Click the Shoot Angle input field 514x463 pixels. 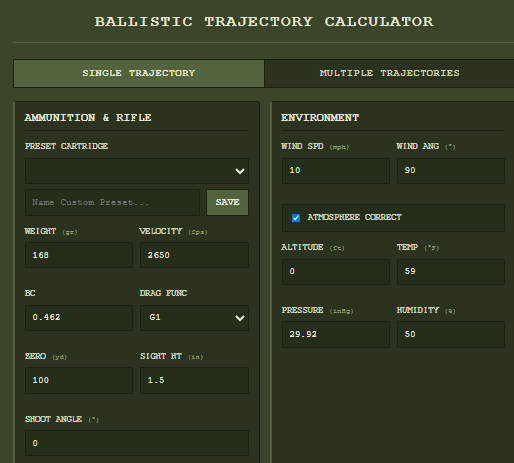click(137, 443)
